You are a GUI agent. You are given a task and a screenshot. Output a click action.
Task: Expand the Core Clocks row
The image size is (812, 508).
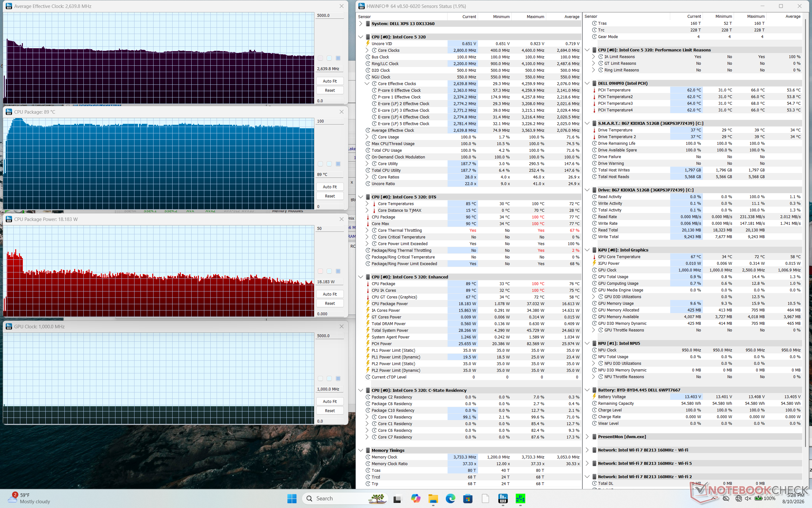point(367,50)
